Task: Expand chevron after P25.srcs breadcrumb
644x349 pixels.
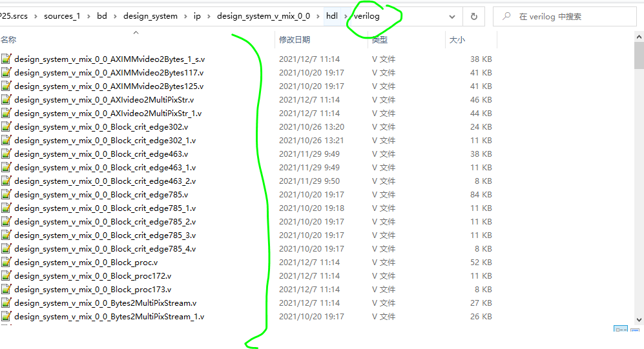Action: coord(36,16)
